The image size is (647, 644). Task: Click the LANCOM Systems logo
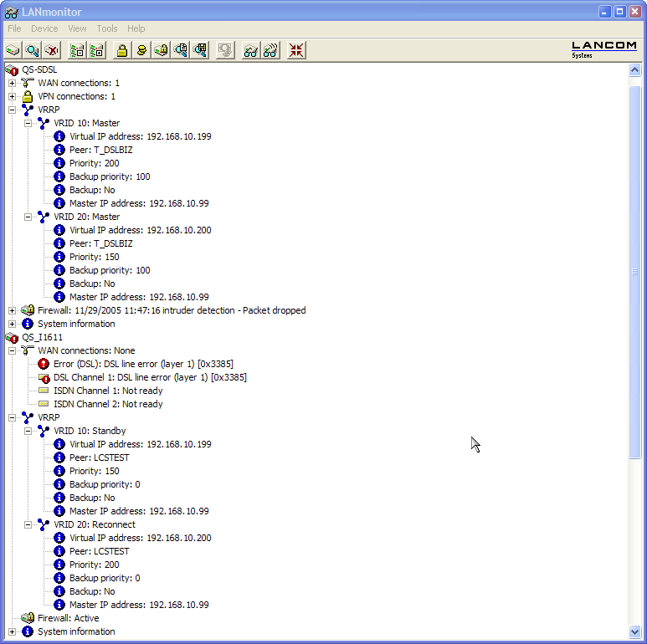click(x=603, y=49)
